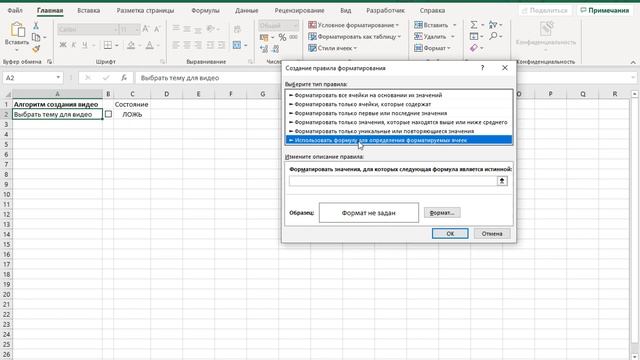Click the Find magnifier icon
Viewport: 640px width, 360px height.
pyautogui.click(x=493, y=36)
